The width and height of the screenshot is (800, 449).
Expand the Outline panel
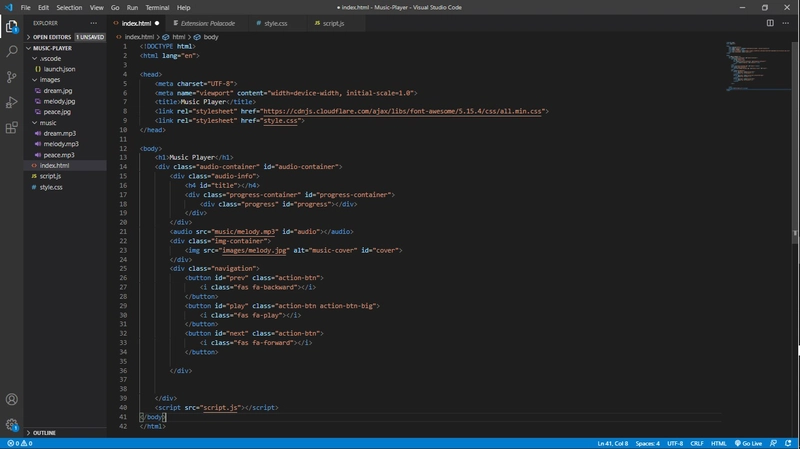(x=44, y=433)
